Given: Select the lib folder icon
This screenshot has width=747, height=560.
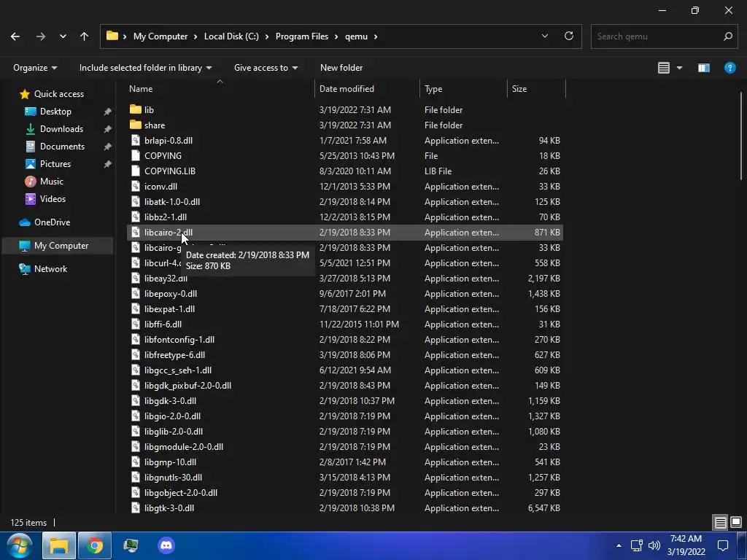Looking at the screenshot, I should click(x=135, y=109).
